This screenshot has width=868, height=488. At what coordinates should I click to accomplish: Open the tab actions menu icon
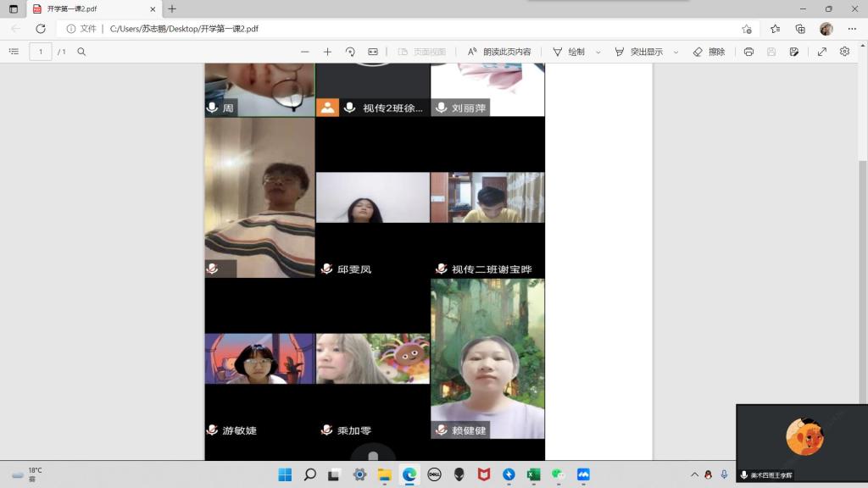(14, 8)
